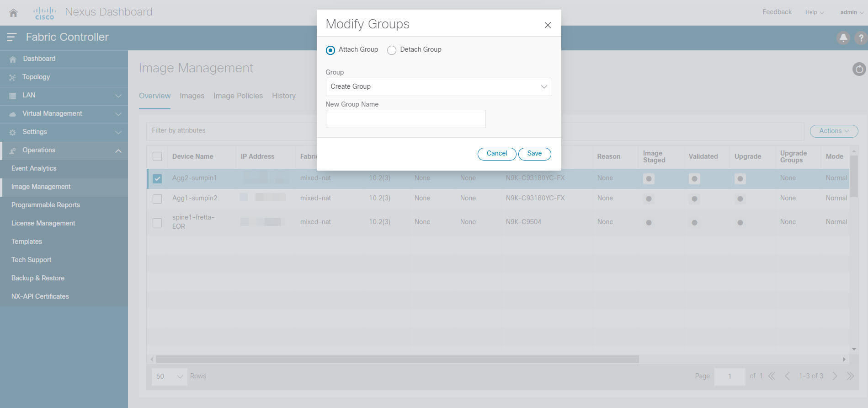Expand the LAN sidebar section
This screenshot has width=868, height=408.
click(x=118, y=96)
